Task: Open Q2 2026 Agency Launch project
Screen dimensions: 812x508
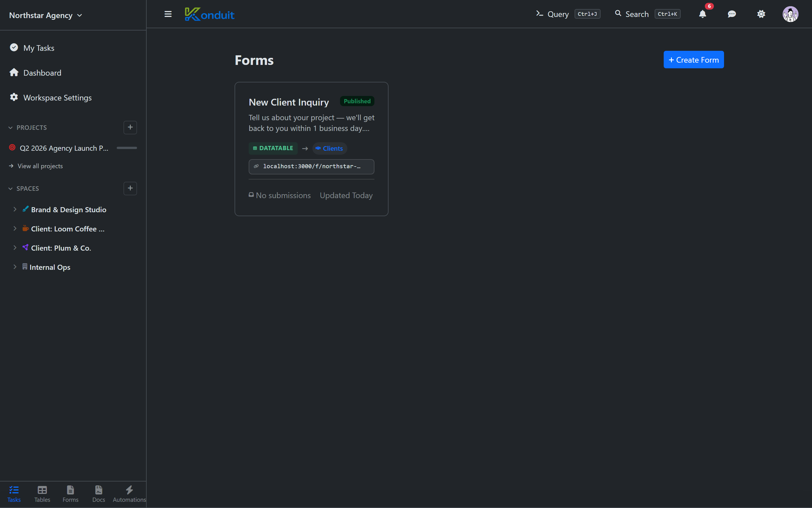Action: tap(64, 148)
